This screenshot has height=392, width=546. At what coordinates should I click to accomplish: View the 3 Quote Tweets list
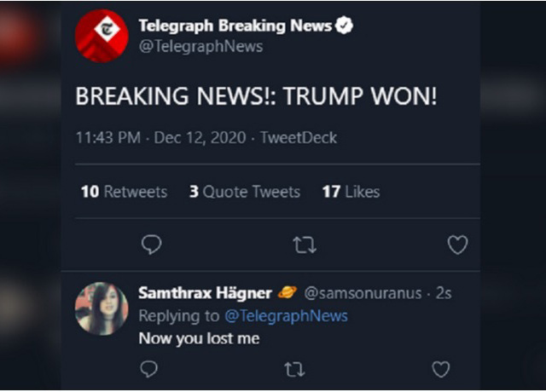point(245,192)
